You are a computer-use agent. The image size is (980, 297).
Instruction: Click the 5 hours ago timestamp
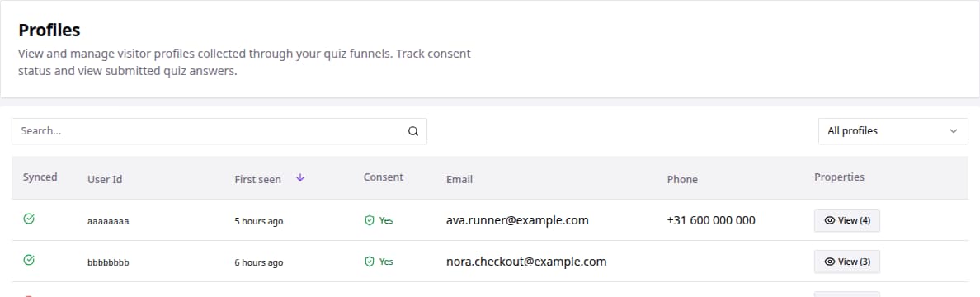259,221
